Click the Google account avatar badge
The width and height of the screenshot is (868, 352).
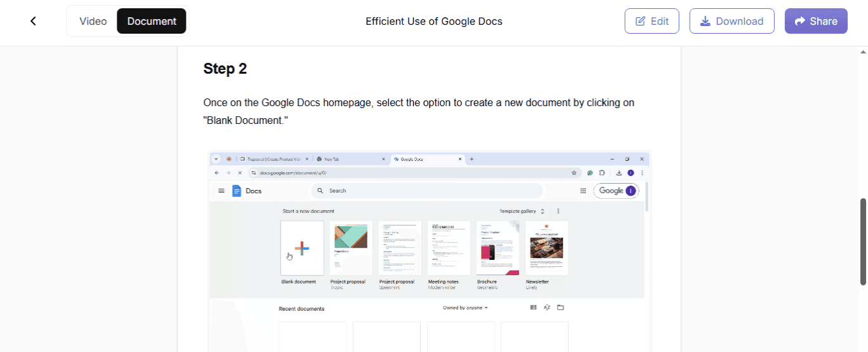click(630, 191)
